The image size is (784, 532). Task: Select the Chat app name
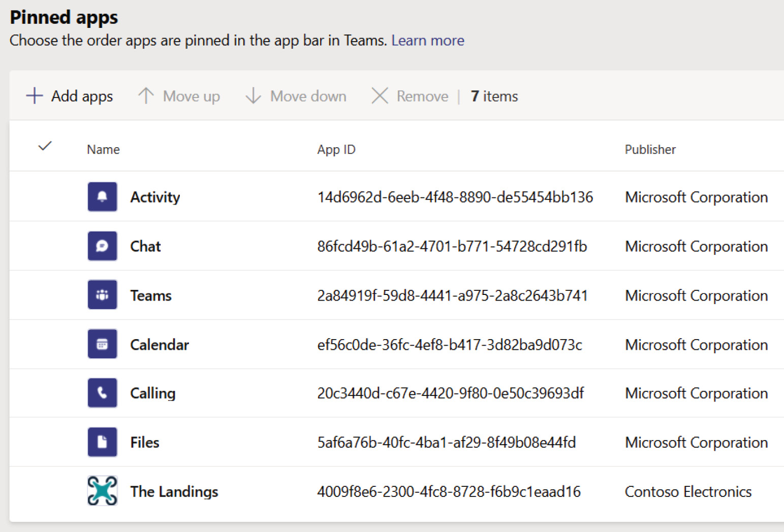[x=145, y=246]
